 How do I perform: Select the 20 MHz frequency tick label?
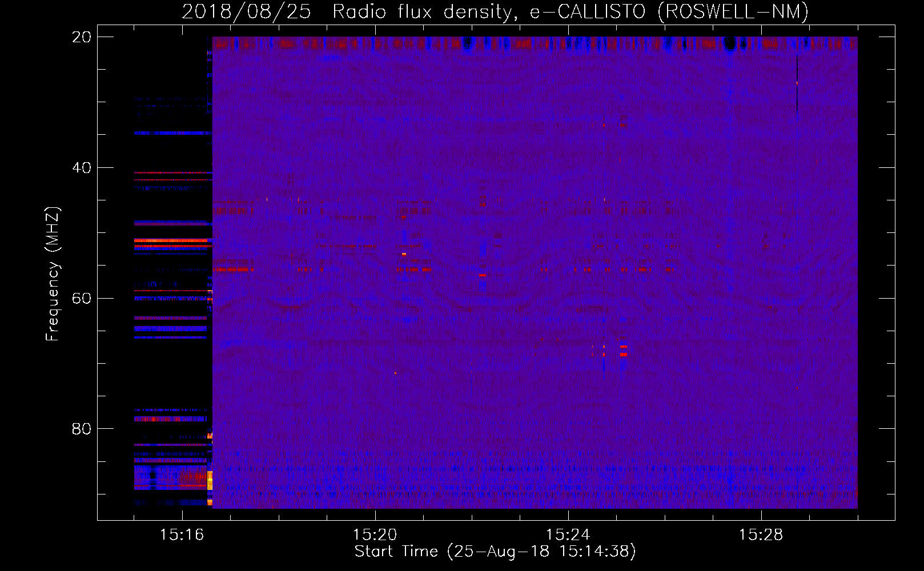coord(81,37)
